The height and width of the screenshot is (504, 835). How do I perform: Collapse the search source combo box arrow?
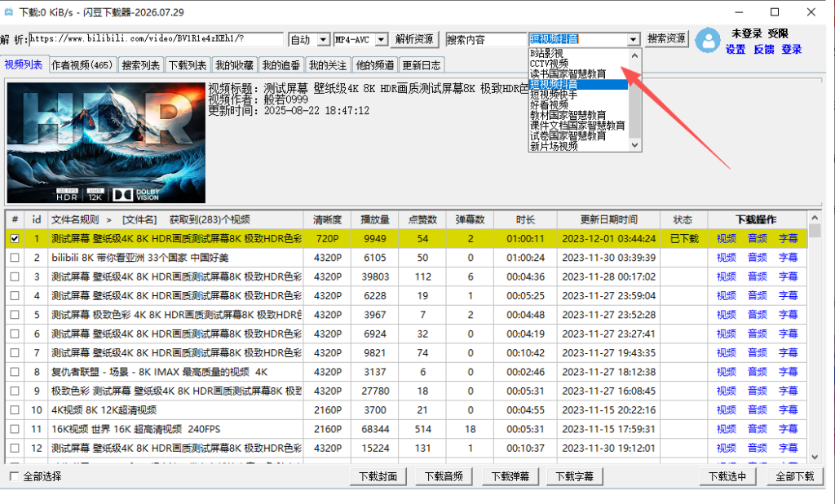click(633, 39)
